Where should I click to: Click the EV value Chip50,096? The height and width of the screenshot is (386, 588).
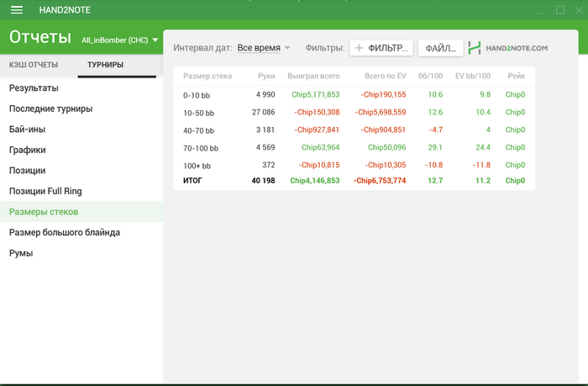click(387, 147)
